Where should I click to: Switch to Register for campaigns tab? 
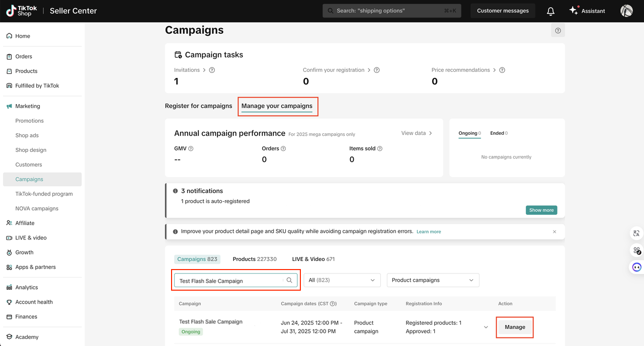198,106
